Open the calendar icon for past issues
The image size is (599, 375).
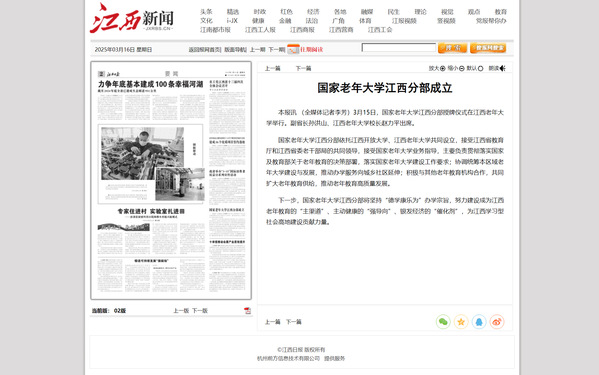(x=293, y=49)
